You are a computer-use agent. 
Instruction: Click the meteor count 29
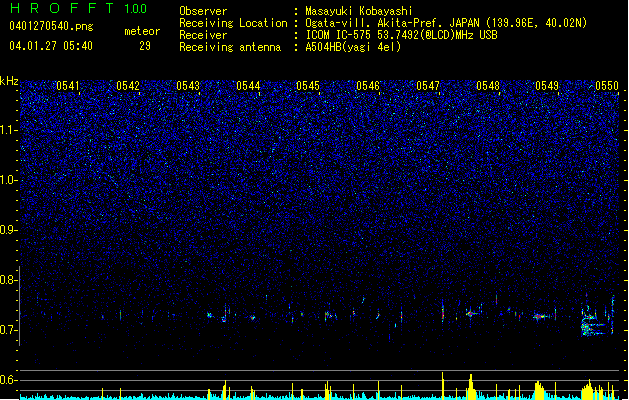(145, 46)
